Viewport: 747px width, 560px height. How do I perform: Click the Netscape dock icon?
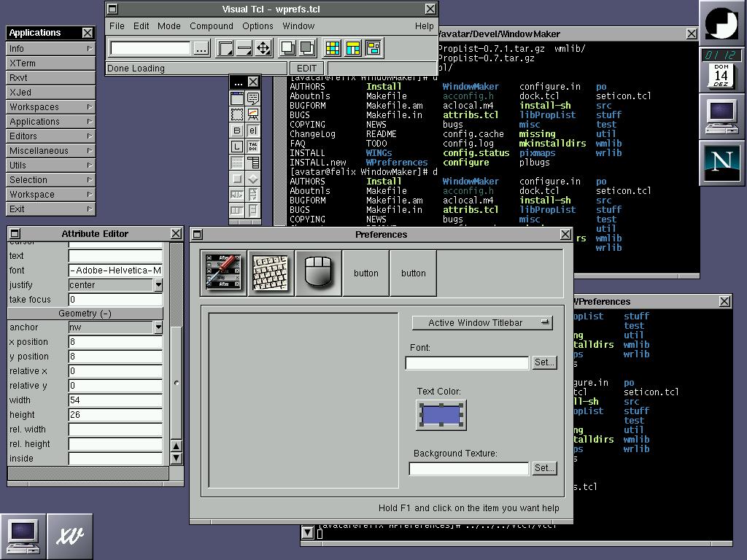[723, 163]
